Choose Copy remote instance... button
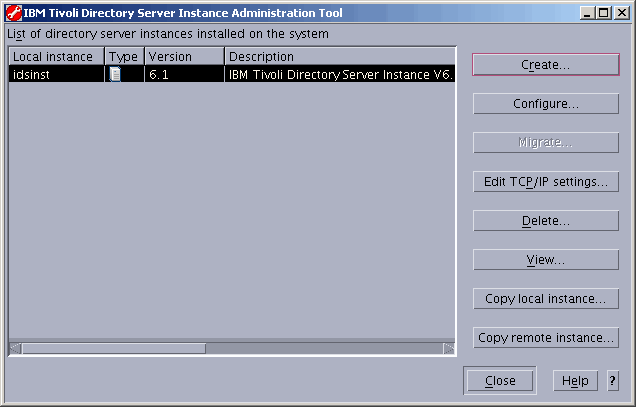 (x=545, y=338)
